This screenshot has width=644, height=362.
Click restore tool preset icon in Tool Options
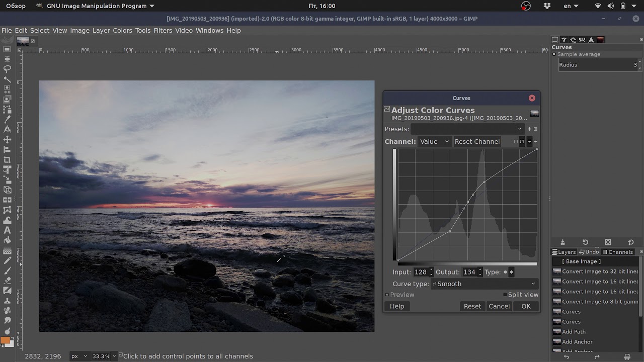point(585,242)
